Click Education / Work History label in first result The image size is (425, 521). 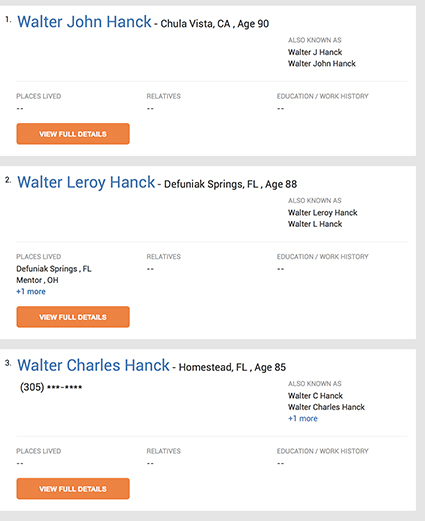tap(323, 96)
